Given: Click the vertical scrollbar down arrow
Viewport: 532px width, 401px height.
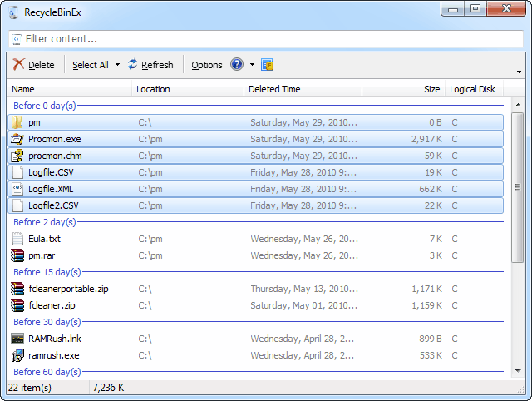Looking at the screenshot, I should tap(518, 370).
